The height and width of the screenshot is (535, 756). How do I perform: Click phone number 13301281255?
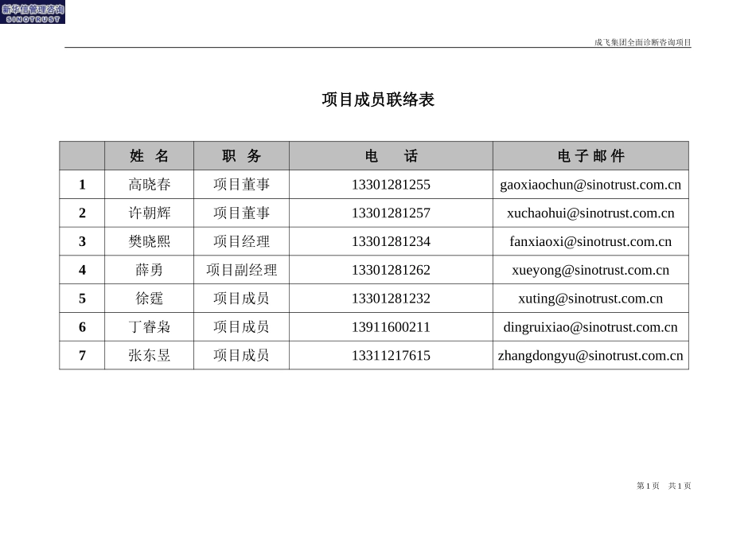coord(391,184)
